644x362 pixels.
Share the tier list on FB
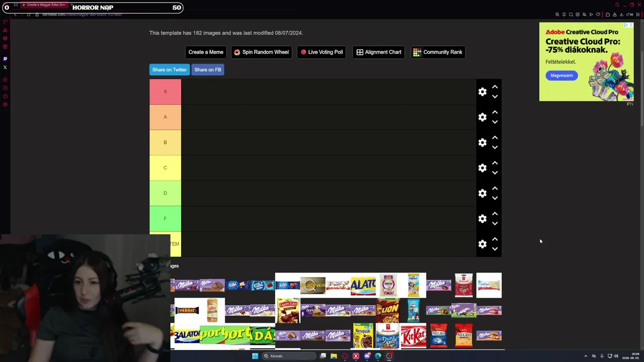point(208,70)
